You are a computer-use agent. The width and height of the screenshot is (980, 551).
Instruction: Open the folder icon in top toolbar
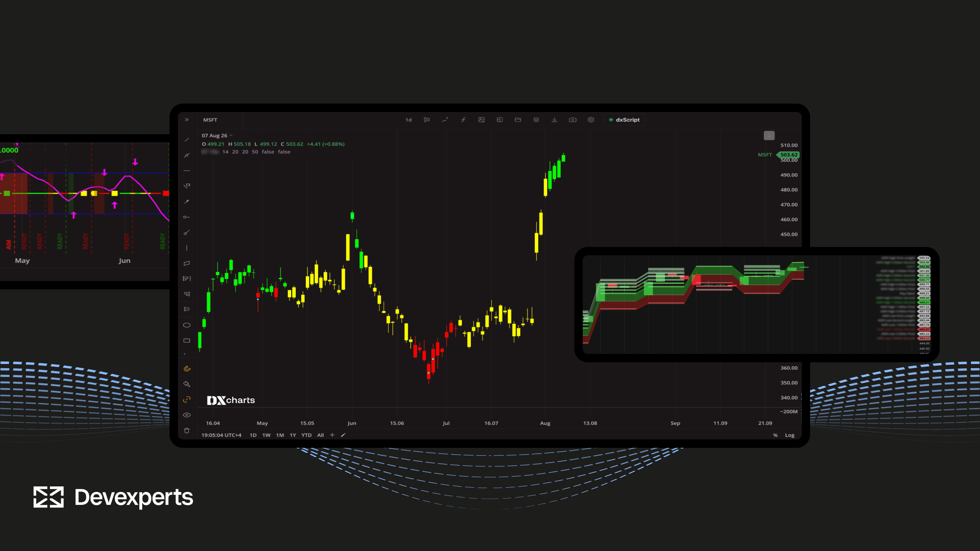point(518,120)
